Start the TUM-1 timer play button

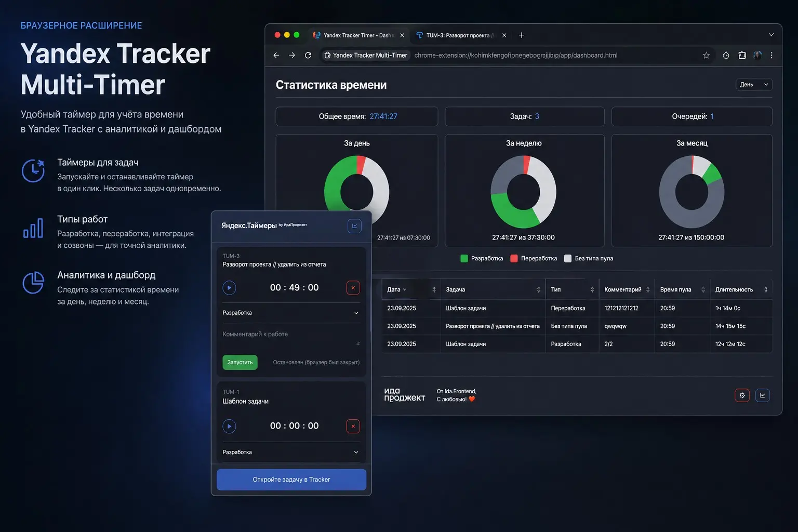229,426
